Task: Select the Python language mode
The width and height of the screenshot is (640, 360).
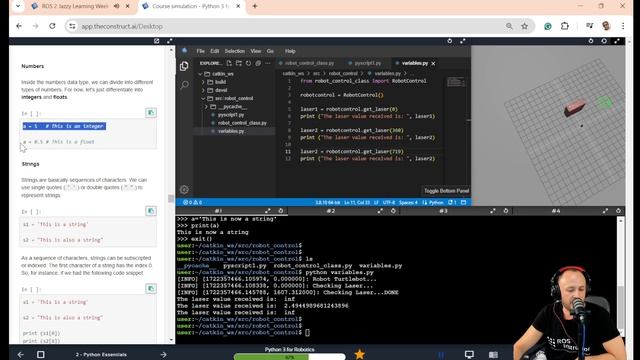Action: pyautogui.click(x=433, y=202)
